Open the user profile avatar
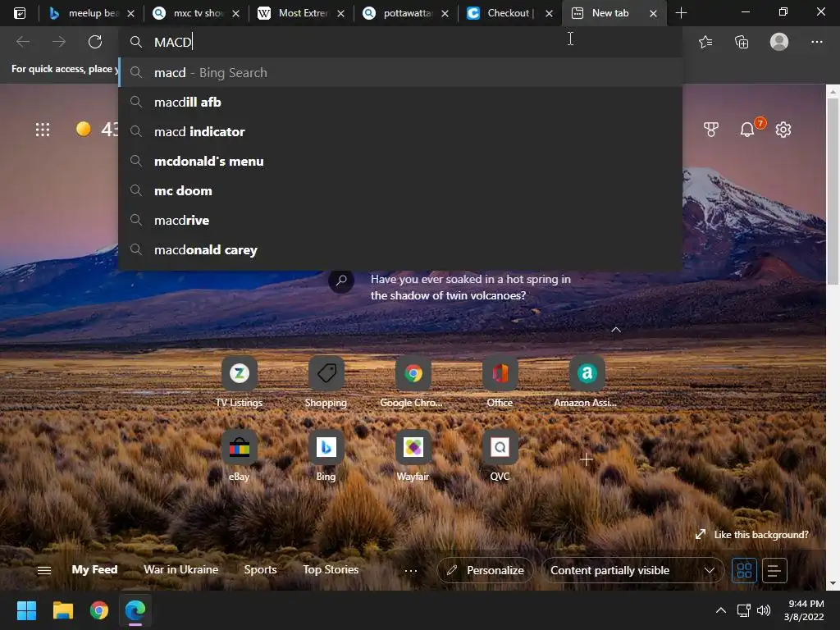The width and height of the screenshot is (840, 630). (x=779, y=42)
